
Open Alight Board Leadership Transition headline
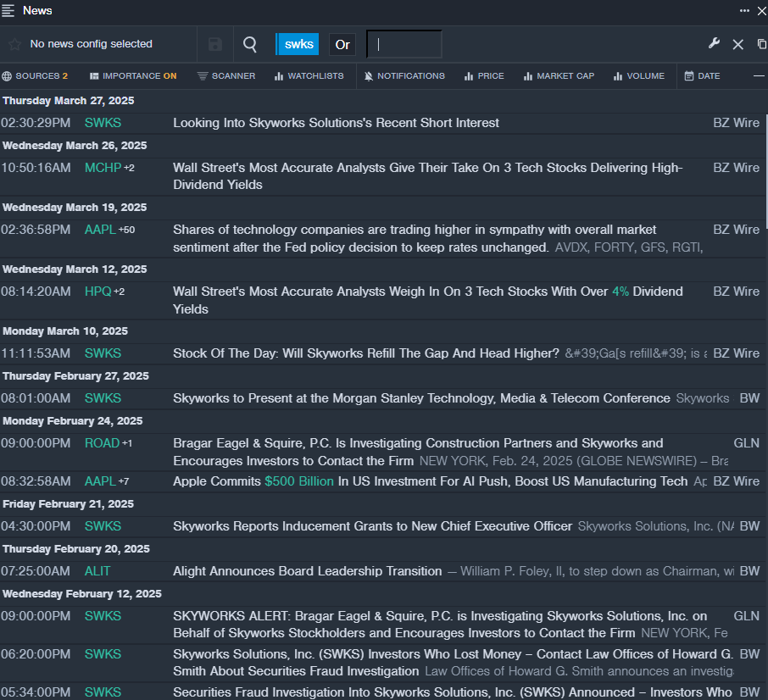pyautogui.click(x=307, y=571)
